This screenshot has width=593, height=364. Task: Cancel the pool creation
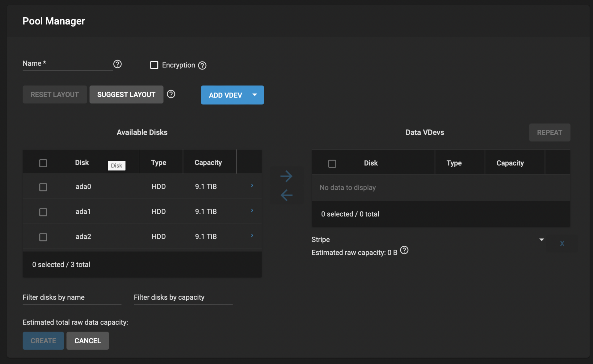(x=88, y=341)
